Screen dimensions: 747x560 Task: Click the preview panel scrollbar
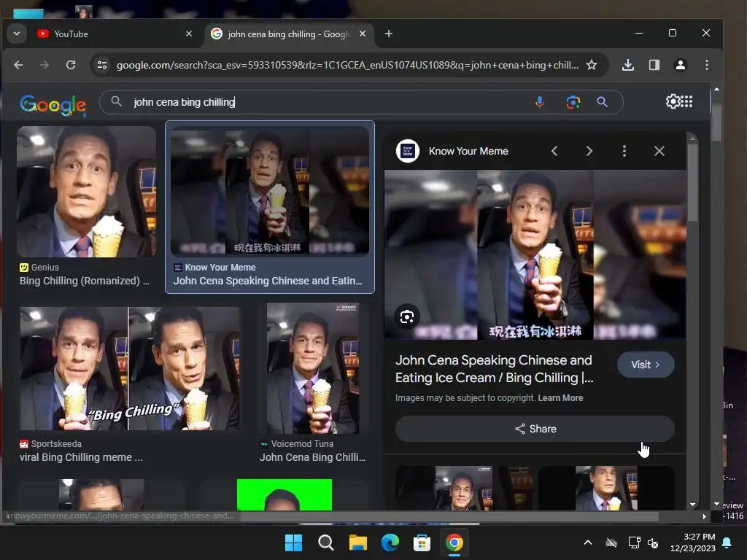click(x=693, y=183)
